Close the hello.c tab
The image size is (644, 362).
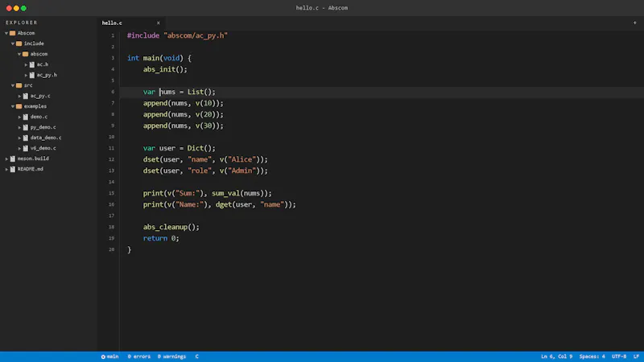pyautogui.click(x=158, y=23)
